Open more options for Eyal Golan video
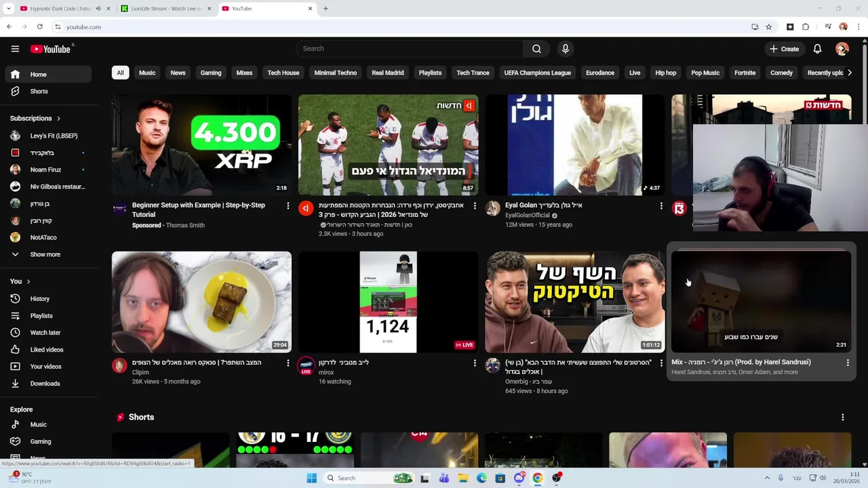868x488 pixels. click(x=661, y=206)
